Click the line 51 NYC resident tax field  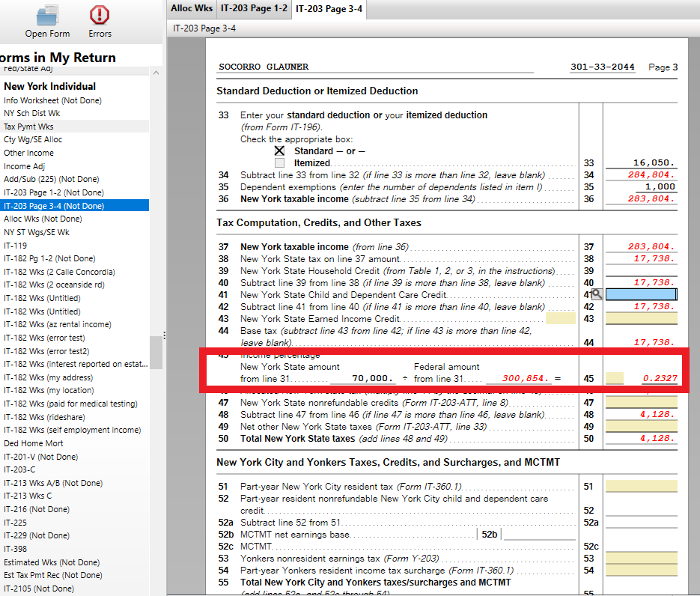[641, 486]
